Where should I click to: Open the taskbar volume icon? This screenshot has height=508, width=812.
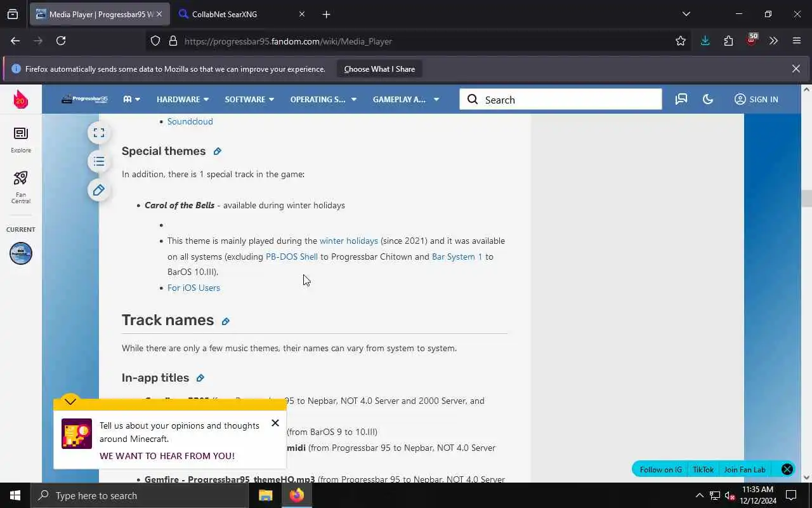click(x=731, y=495)
